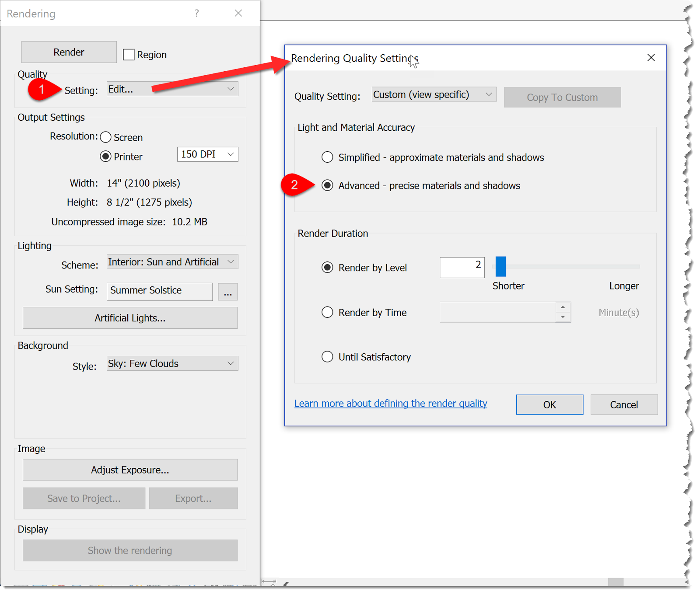Screen dimensions: 700x592
Task: Open the Custom (view specific) quality dropdown
Action: pyautogui.click(x=434, y=94)
